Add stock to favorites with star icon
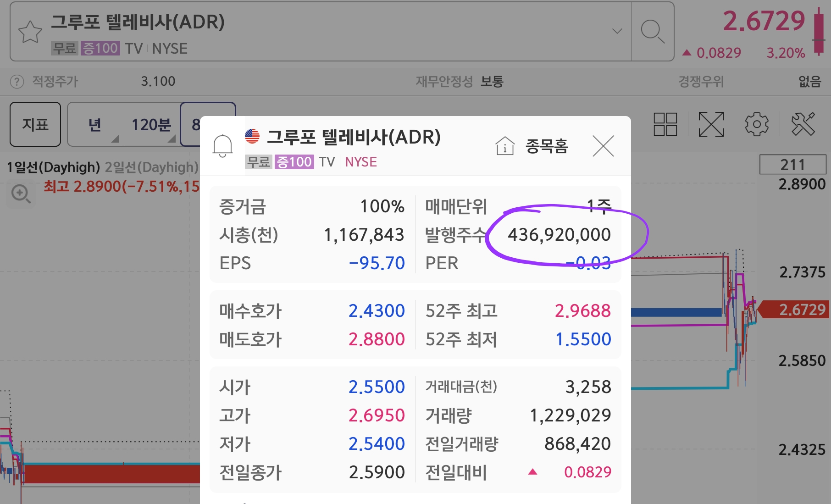This screenshot has height=504, width=831. coord(30,32)
